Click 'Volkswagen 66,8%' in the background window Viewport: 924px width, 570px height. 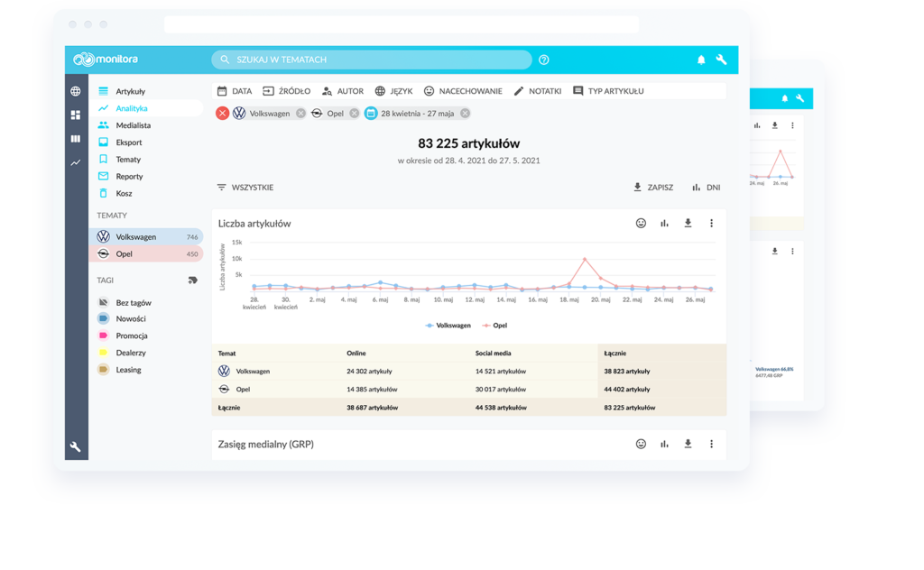774,369
